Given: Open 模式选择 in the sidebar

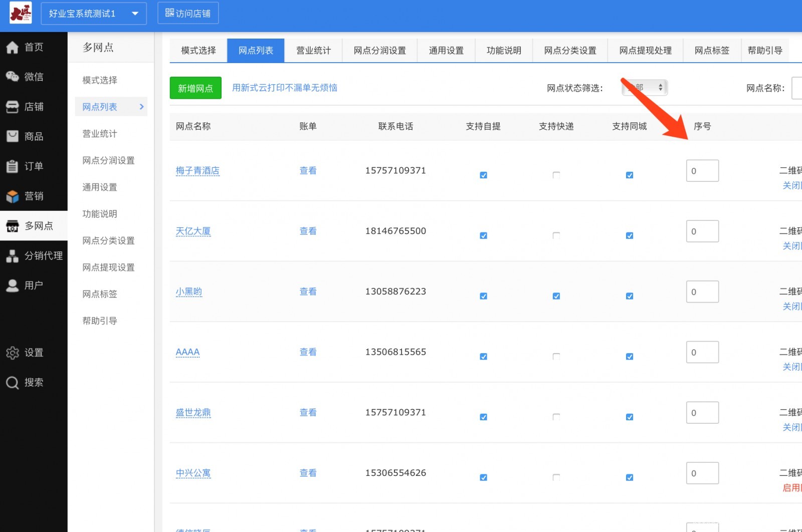Looking at the screenshot, I should (100, 80).
